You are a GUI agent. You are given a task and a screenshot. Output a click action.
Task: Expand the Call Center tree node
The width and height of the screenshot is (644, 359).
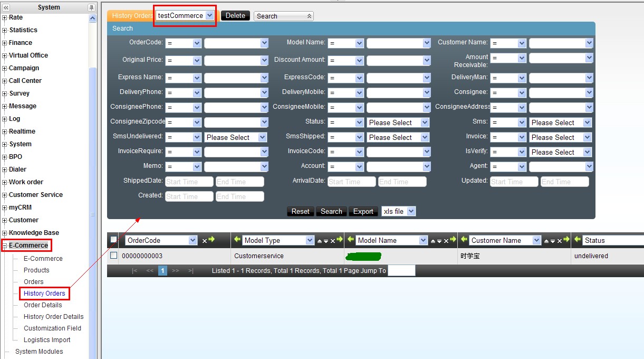point(5,81)
